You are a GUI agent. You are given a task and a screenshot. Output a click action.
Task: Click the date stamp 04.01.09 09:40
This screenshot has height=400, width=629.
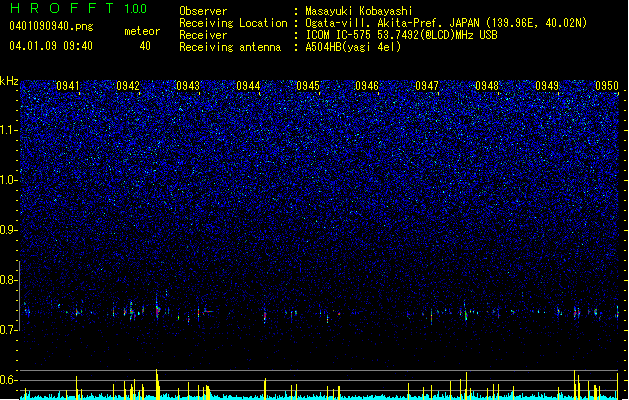pyautogui.click(x=51, y=46)
